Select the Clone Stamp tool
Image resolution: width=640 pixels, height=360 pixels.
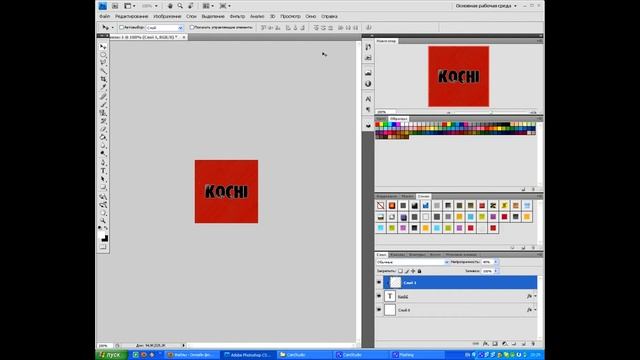(x=103, y=113)
